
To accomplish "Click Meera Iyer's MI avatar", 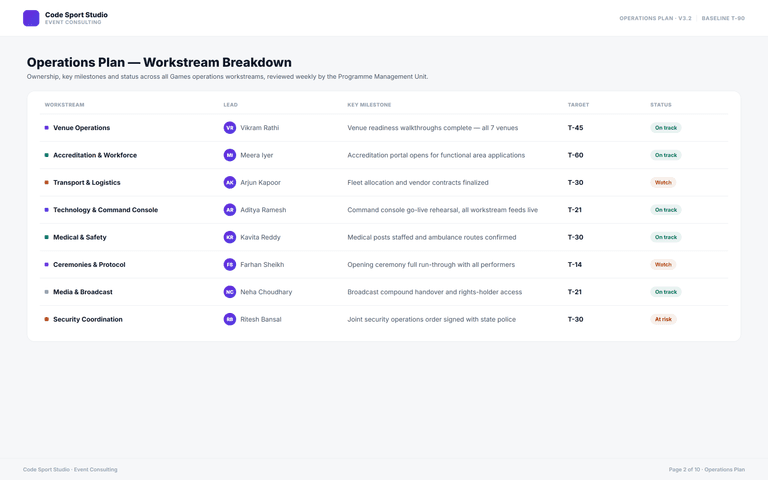I will [x=230, y=155].
